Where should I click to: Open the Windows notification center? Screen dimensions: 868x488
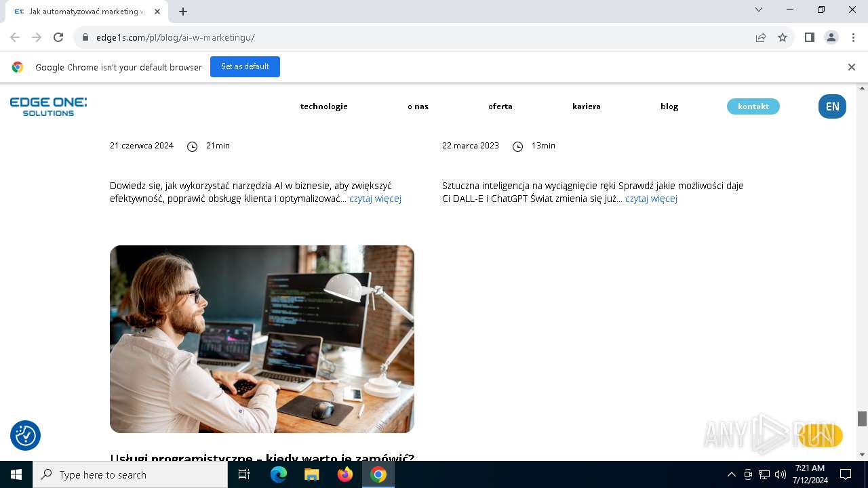pyautogui.click(x=846, y=474)
